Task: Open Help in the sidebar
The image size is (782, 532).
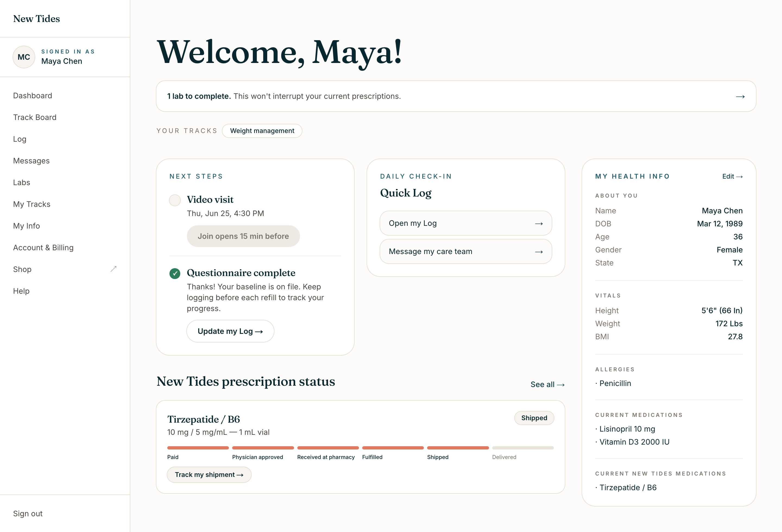Action: pos(21,291)
